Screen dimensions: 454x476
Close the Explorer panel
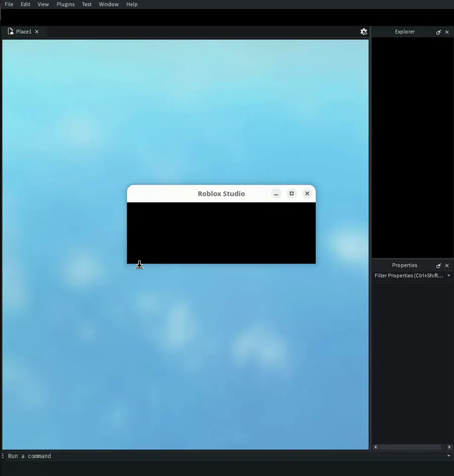[447, 32]
